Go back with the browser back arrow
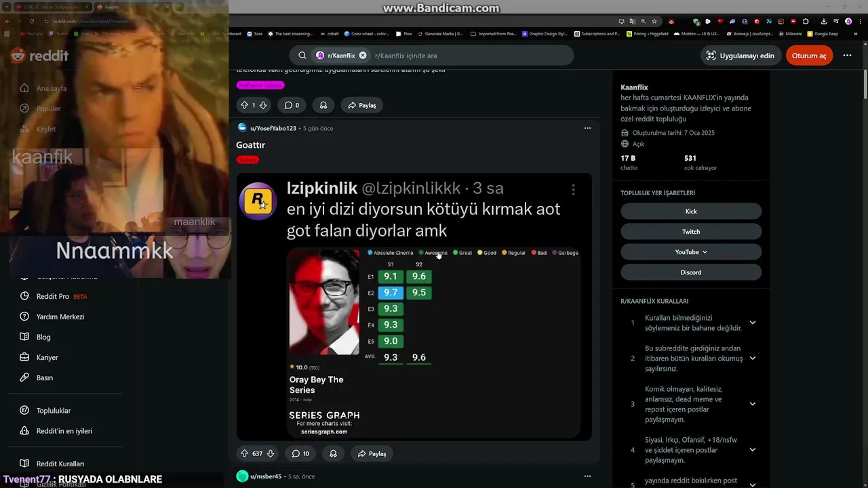This screenshot has width=868, height=488. point(7,21)
